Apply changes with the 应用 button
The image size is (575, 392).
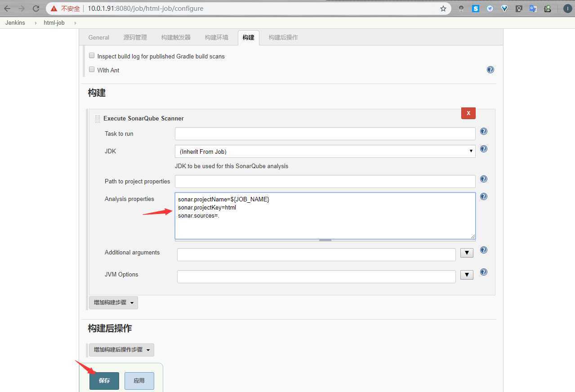pos(139,381)
